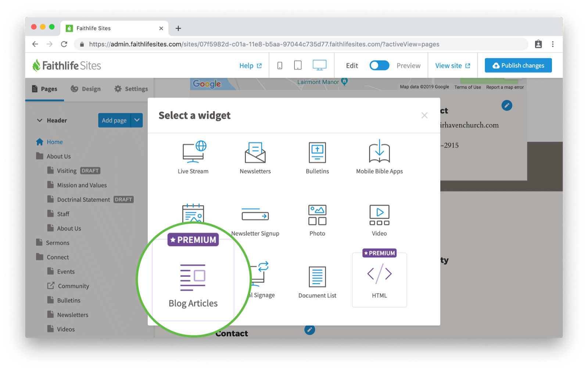Screen dimensions: 588x371
Task: Go back in browser history
Action: click(35, 44)
